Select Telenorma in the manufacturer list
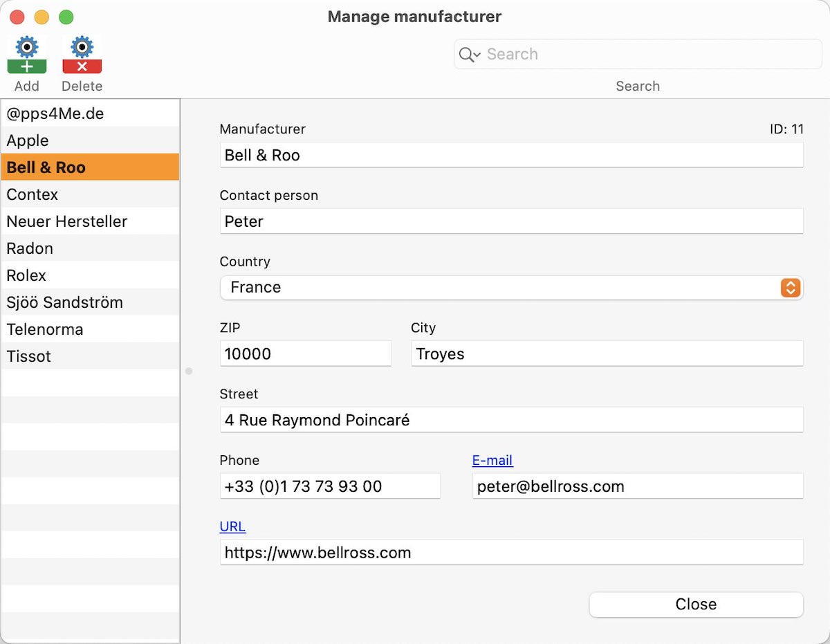This screenshot has height=644, width=830. (90, 329)
